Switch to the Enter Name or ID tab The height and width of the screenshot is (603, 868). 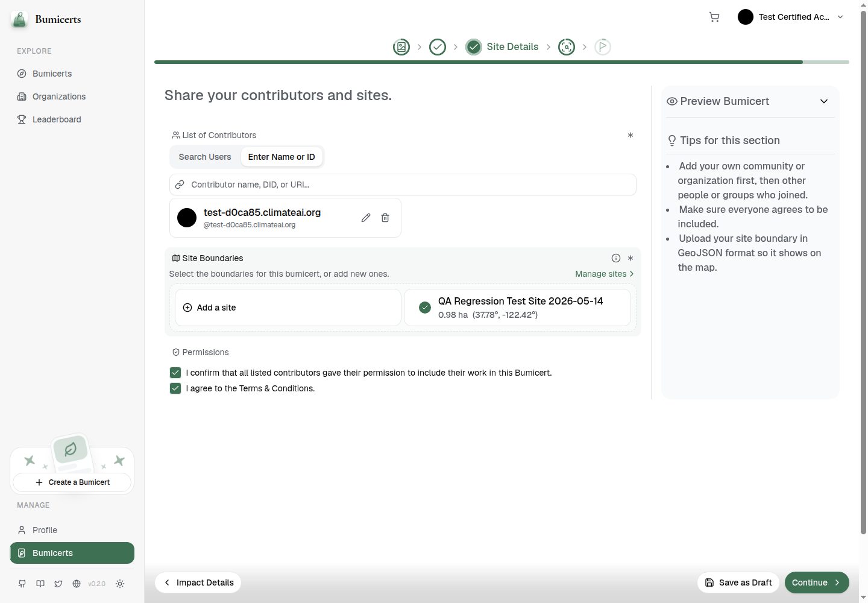[281, 157]
